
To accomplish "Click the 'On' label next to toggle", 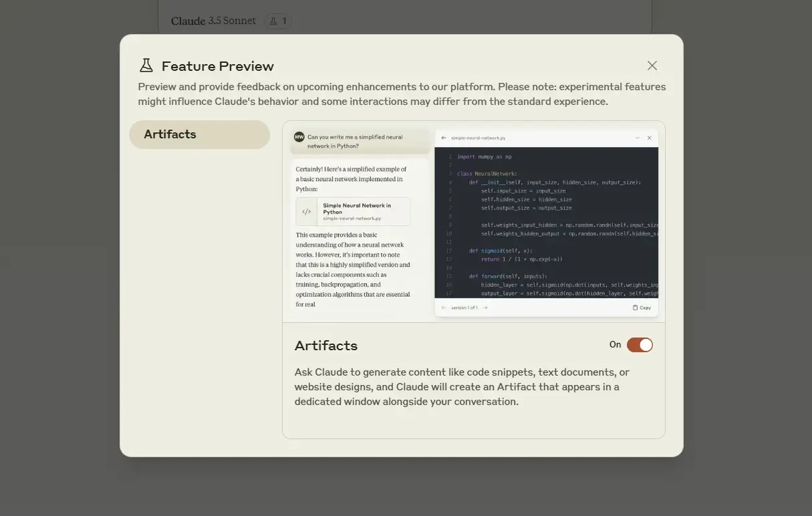I will (x=616, y=345).
